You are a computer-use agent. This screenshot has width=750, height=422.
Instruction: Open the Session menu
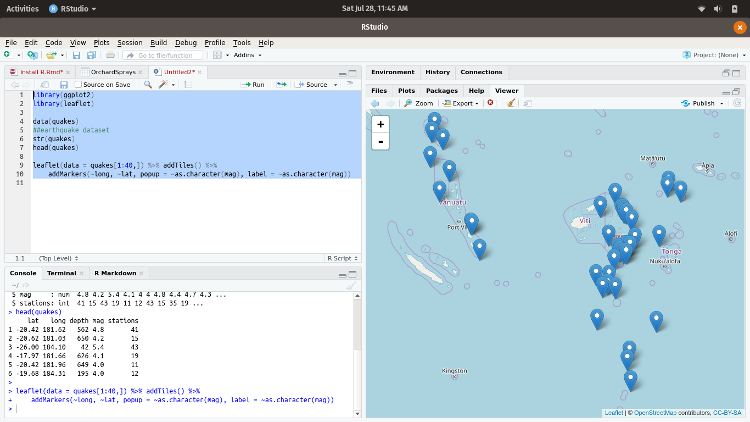[x=129, y=43]
